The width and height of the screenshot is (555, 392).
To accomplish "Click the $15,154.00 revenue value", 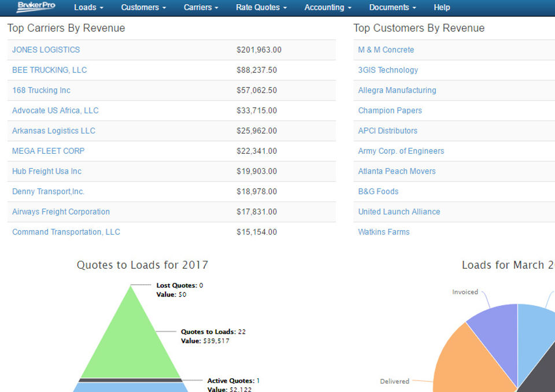I will [x=257, y=232].
